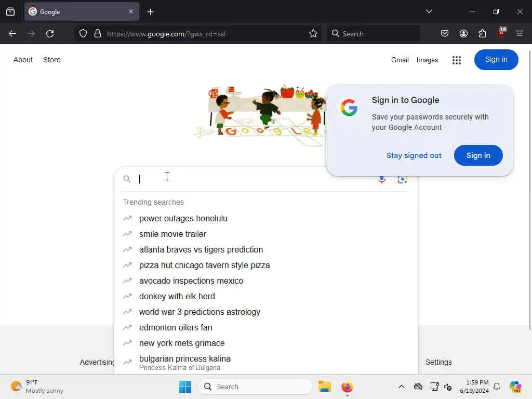Viewport: 532px width, 399px height.
Task: Open Firefox View icon in tab strip
Action: tap(10, 12)
